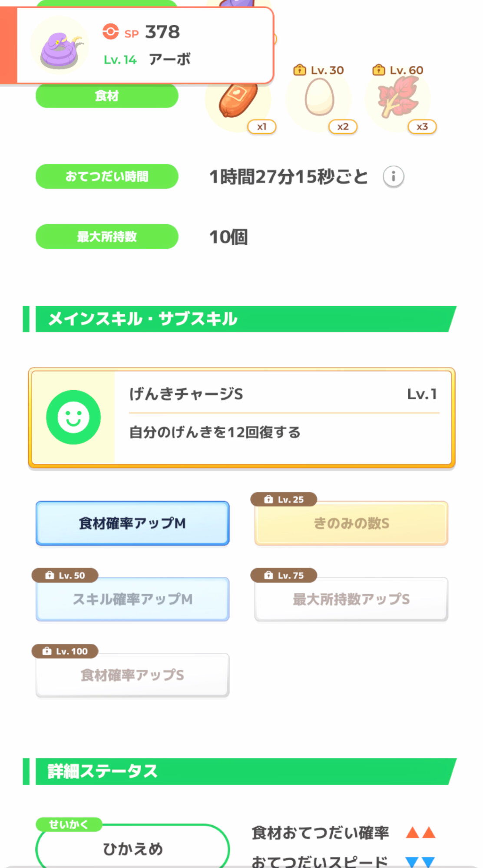Viewport: 483px width, 868px height.
Task: Tap the 詳細ステータス section header
Action: (239, 771)
